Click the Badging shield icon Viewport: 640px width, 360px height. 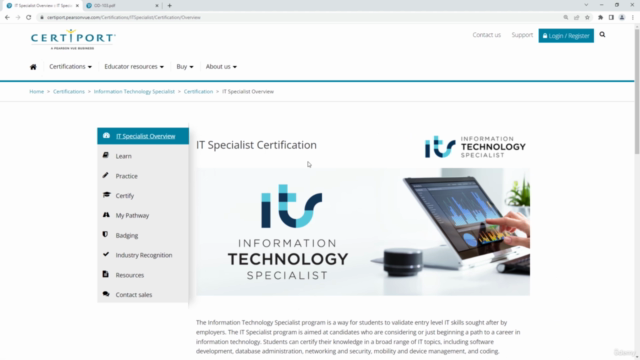(x=105, y=235)
